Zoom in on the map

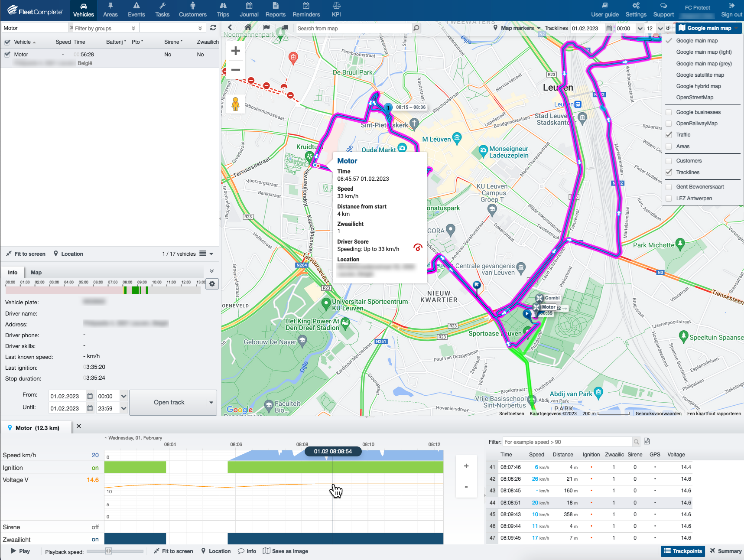pyautogui.click(x=235, y=51)
